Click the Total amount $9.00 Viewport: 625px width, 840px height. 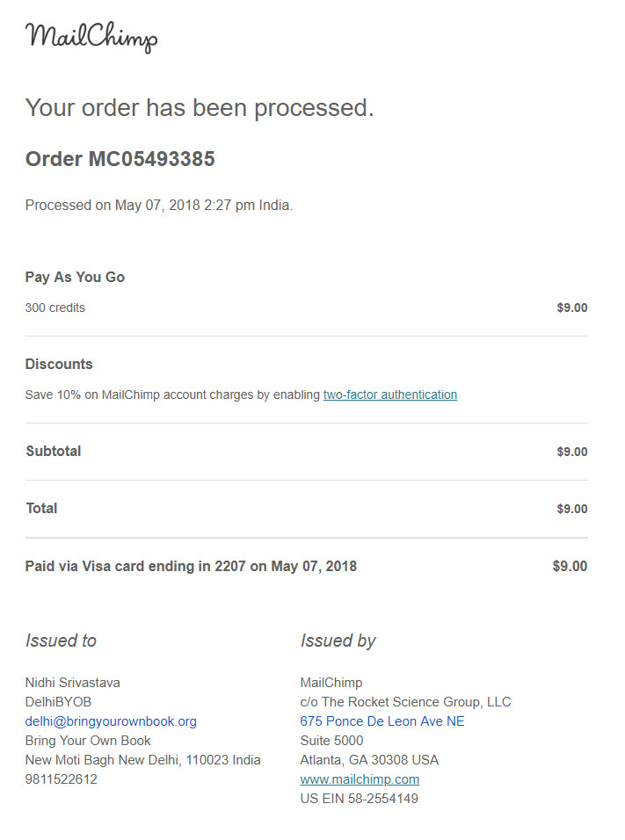click(572, 509)
